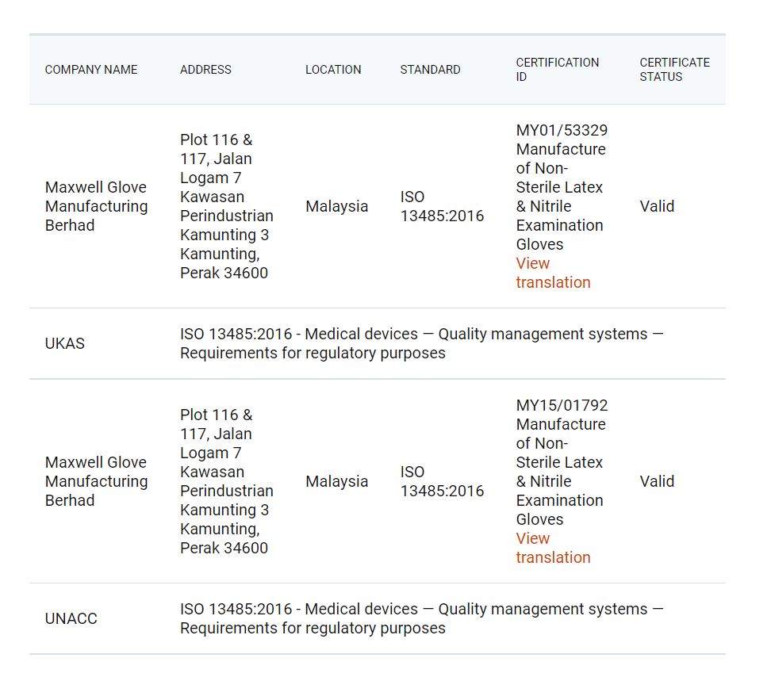
Task: Click the standard description beside UKAS
Action: (x=421, y=343)
